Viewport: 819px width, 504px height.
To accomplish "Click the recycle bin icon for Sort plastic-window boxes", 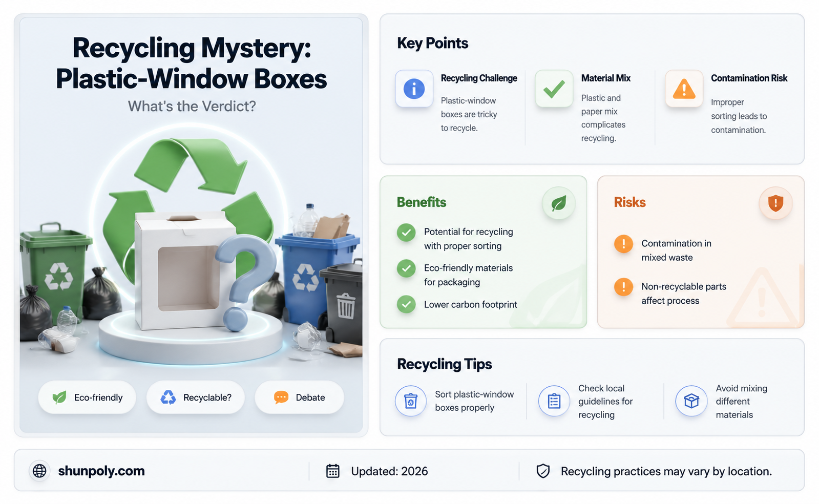I will (410, 401).
